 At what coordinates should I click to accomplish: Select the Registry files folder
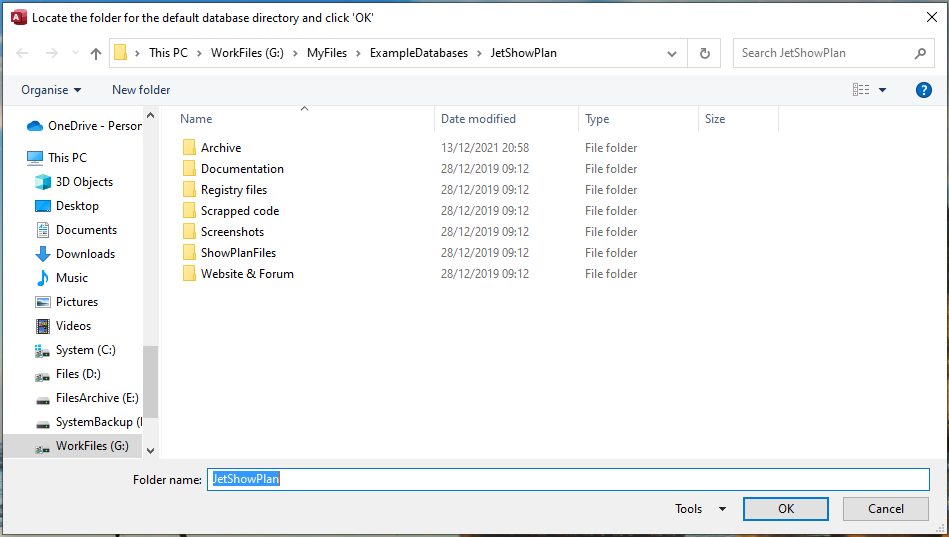(234, 190)
